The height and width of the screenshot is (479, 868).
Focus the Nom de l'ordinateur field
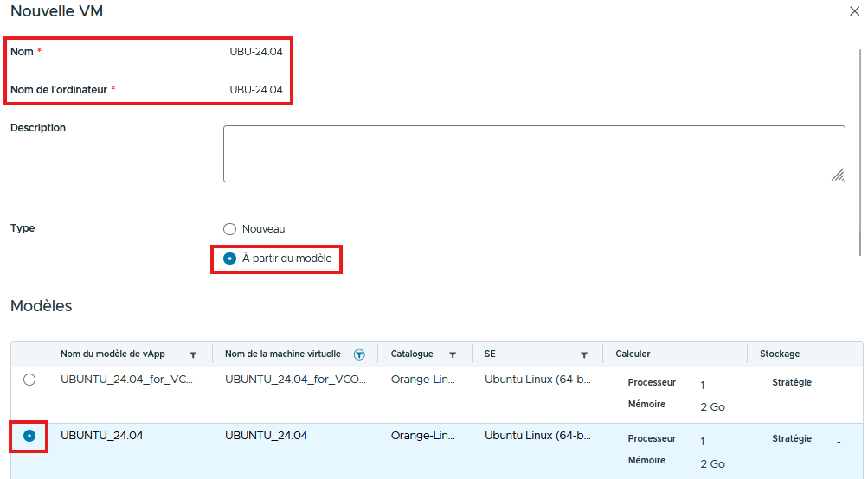point(532,89)
